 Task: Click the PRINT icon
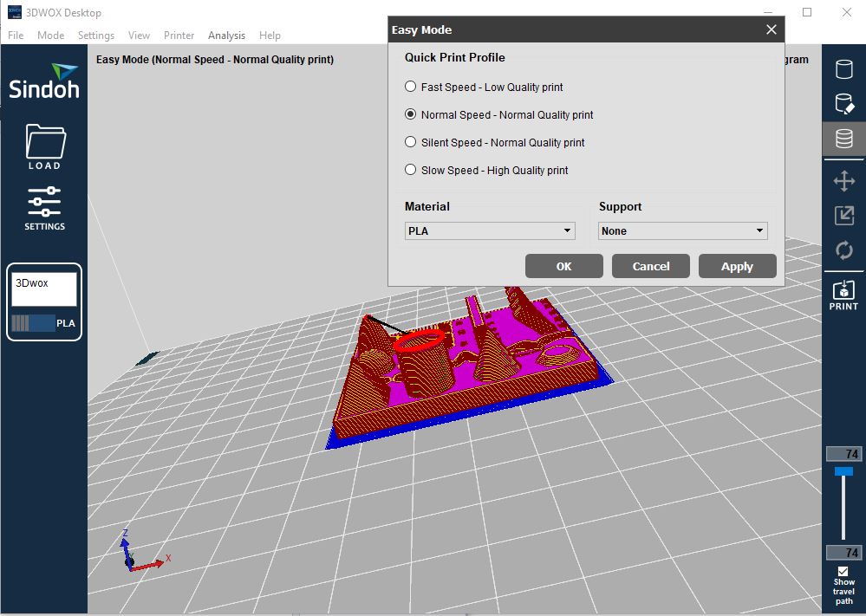[x=843, y=295]
